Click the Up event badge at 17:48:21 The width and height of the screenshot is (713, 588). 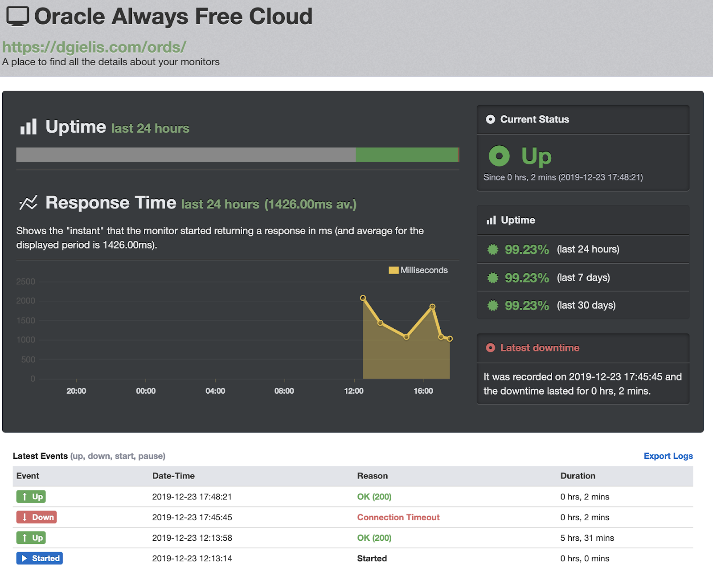31,496
